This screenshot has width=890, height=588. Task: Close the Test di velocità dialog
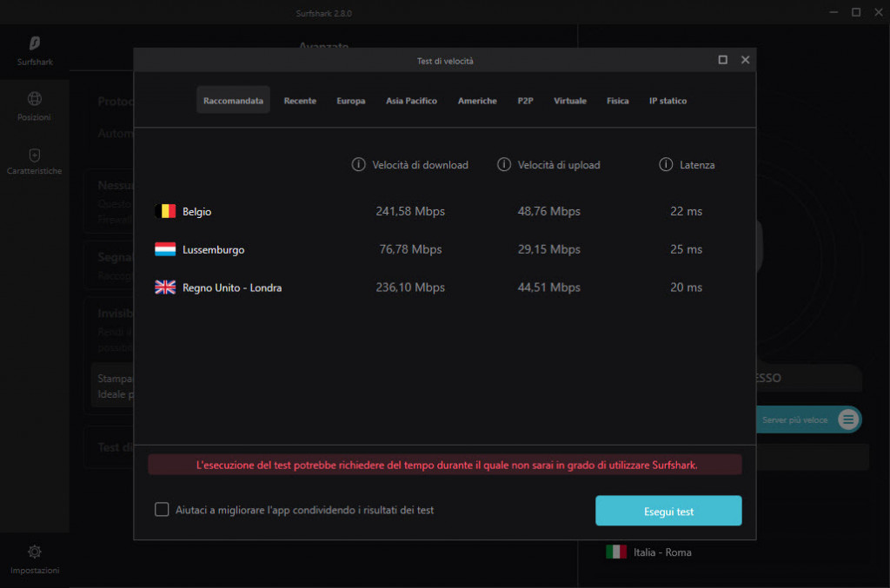[x=745, y=60]
